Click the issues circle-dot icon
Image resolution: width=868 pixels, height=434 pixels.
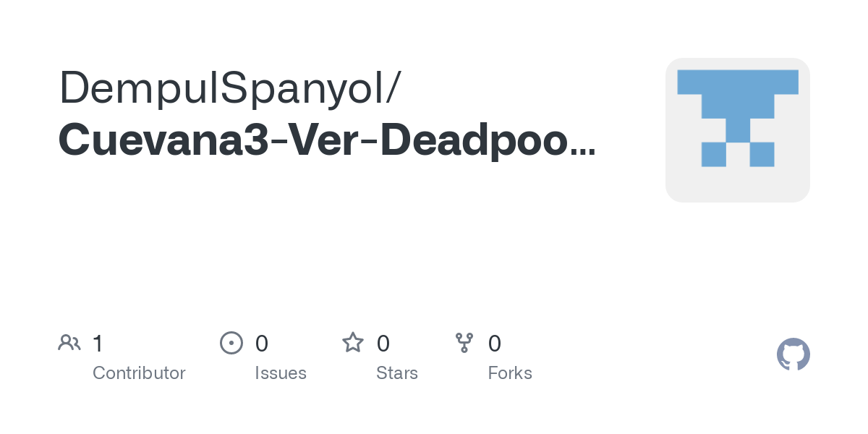click(231, 343)
